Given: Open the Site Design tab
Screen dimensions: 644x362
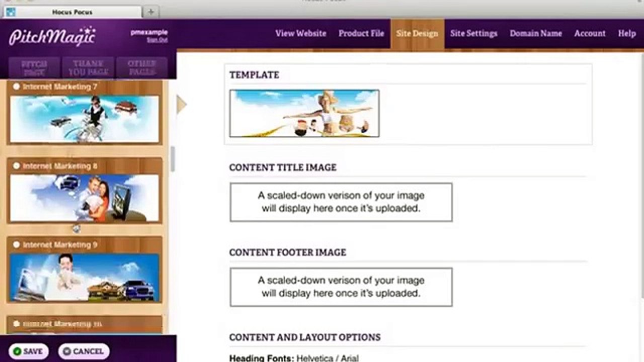Looking at the screenshot, I should pos(417,34).
